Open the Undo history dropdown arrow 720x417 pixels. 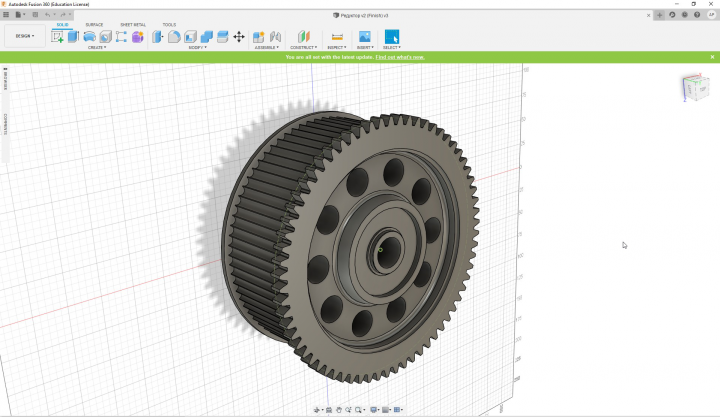[54, 15]
